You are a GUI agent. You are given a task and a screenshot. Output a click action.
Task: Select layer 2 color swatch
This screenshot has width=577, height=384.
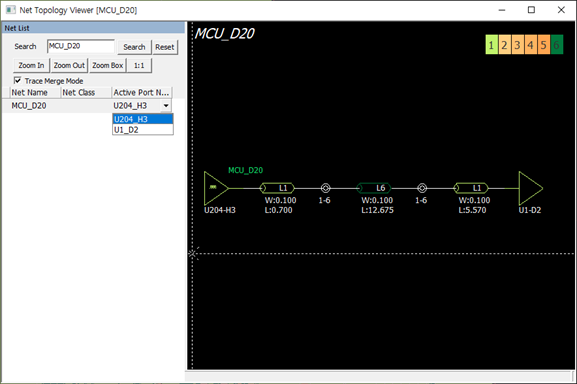pyautogui.click(x=505, y=45)
